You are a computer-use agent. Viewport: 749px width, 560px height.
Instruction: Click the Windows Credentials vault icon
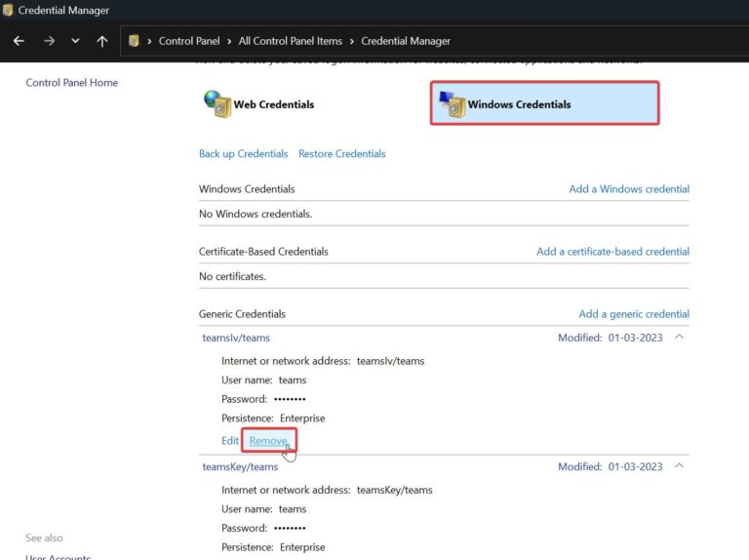point(452,103)
